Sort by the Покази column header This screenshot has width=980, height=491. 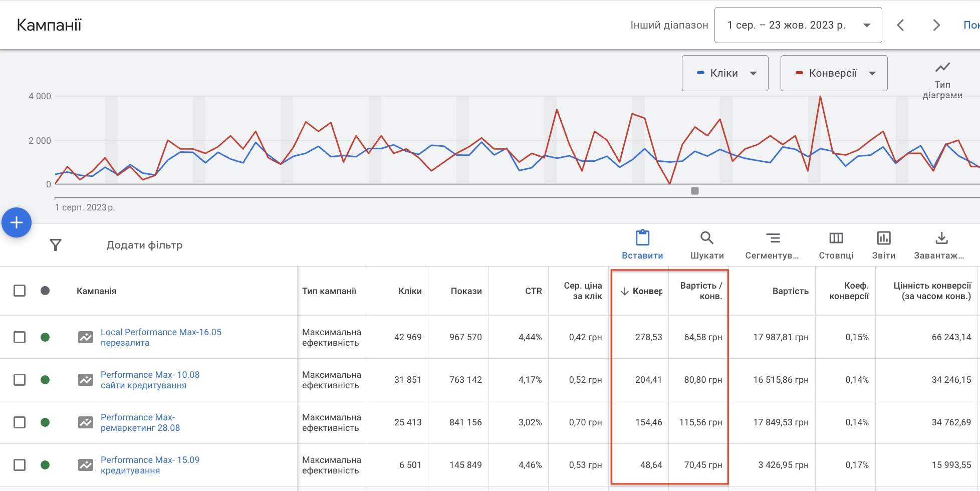tap(466, 291)
